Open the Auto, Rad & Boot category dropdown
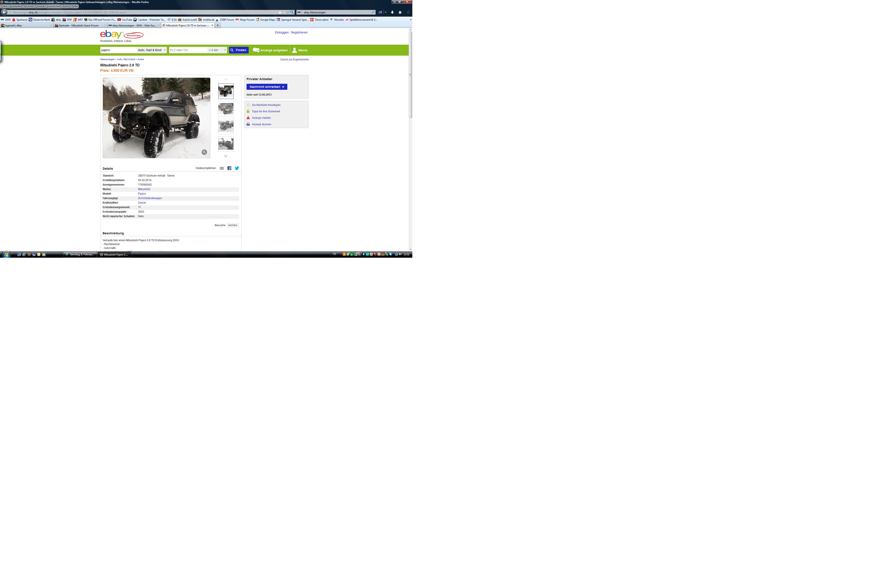The width and height of the screenshot is (882, 588). pos(151,50)
